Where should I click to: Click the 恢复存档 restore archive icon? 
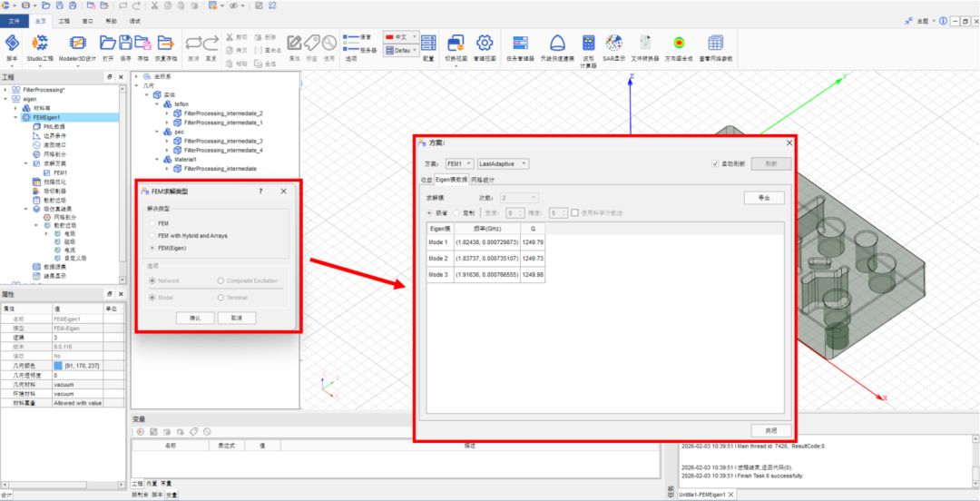(x=166, y=43)
